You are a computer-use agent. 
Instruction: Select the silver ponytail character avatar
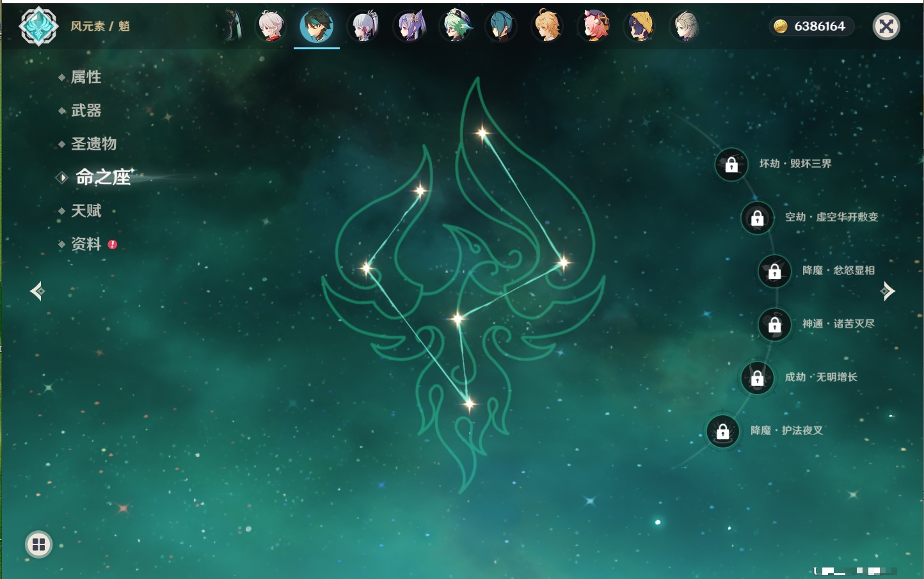(364, 27)
